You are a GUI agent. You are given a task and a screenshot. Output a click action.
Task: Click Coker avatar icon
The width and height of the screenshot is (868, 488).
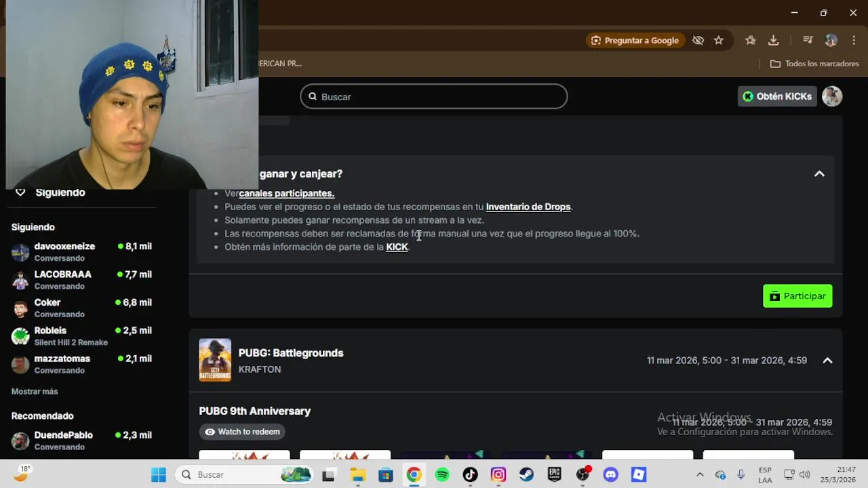[21, 308]
